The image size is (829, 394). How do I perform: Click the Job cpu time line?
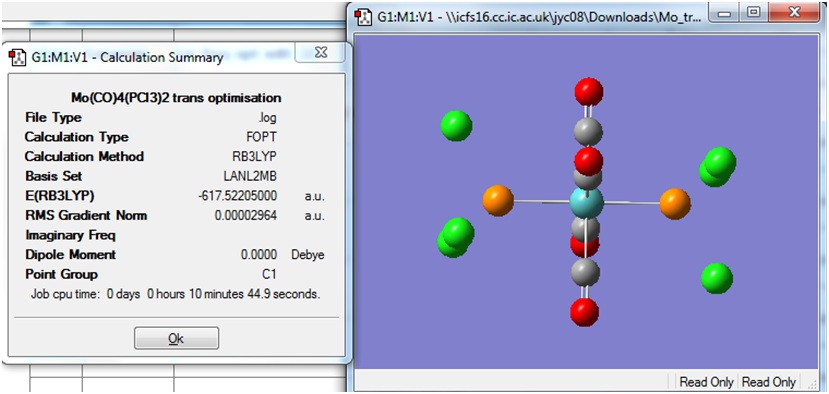[x=176, y=294]
